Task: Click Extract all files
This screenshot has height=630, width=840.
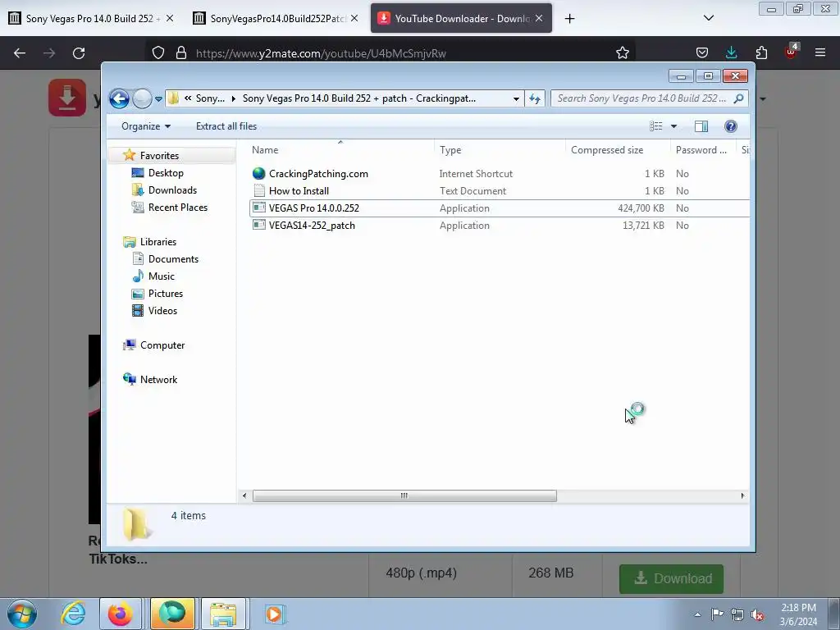Action: 226,126
